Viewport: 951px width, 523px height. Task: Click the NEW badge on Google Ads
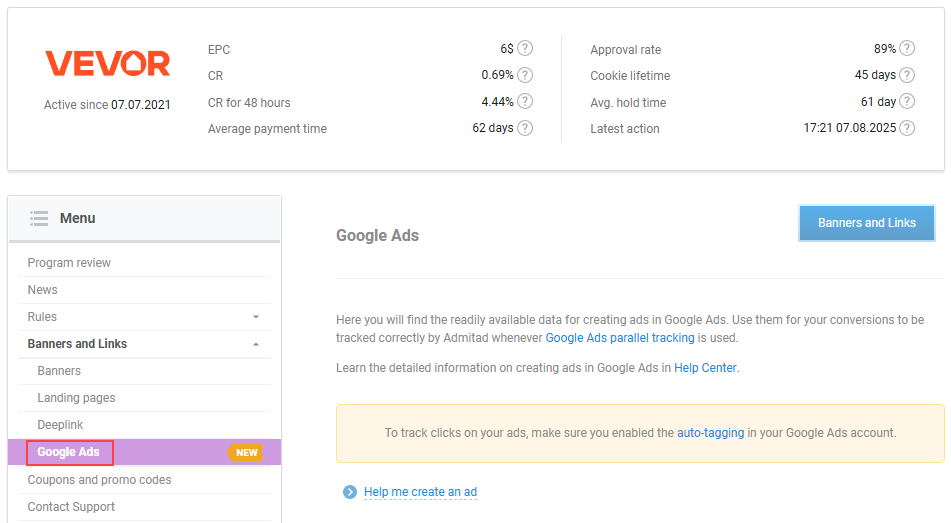coord(246,453)
